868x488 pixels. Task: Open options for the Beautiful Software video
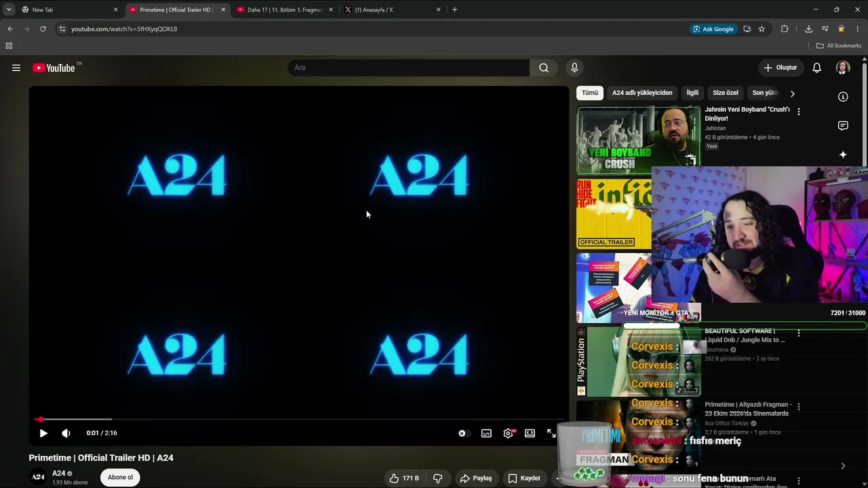coord(799,333)
